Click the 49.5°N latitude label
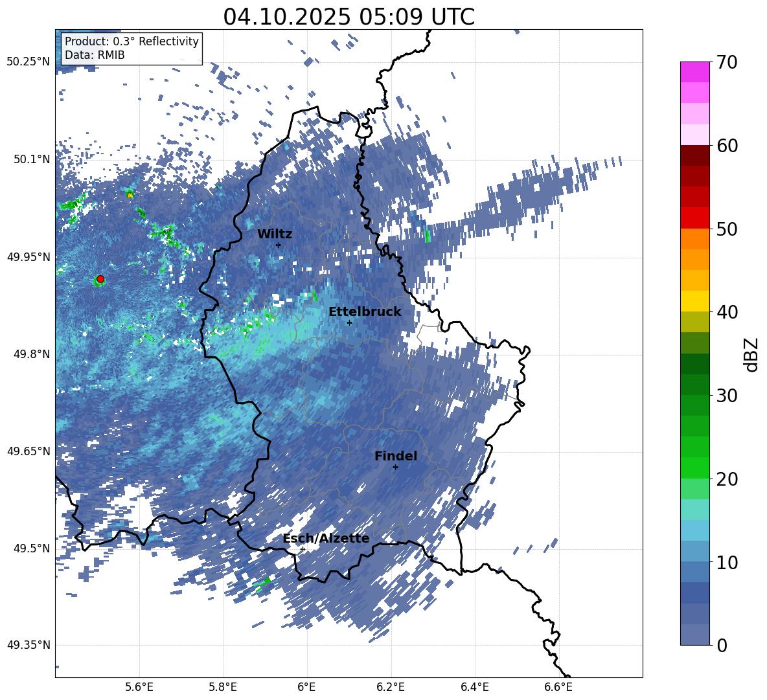Viewport: 767px width, 700px height. [x=32, y=548]
